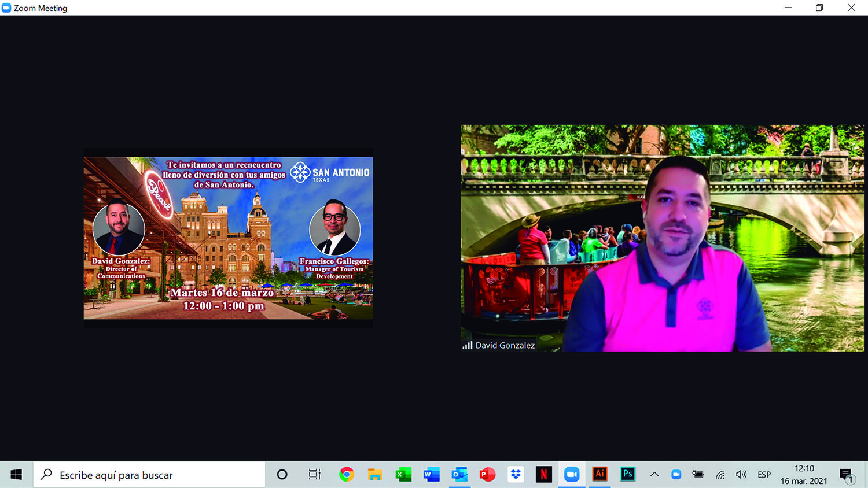Click David Gonzalez's video feed
868x488 pixels.
click(662, 238)
